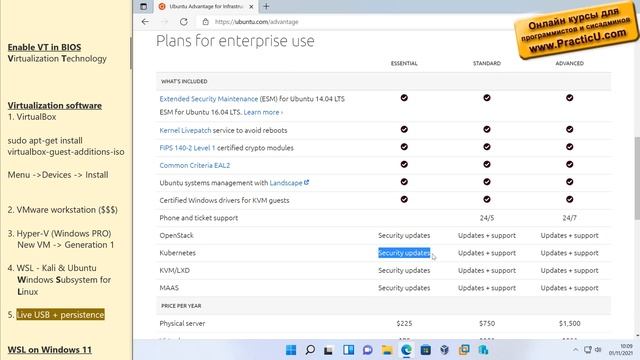Click the $750 physical server price
This screenshot has height=360, width=640.
click(x=487, y=323)
